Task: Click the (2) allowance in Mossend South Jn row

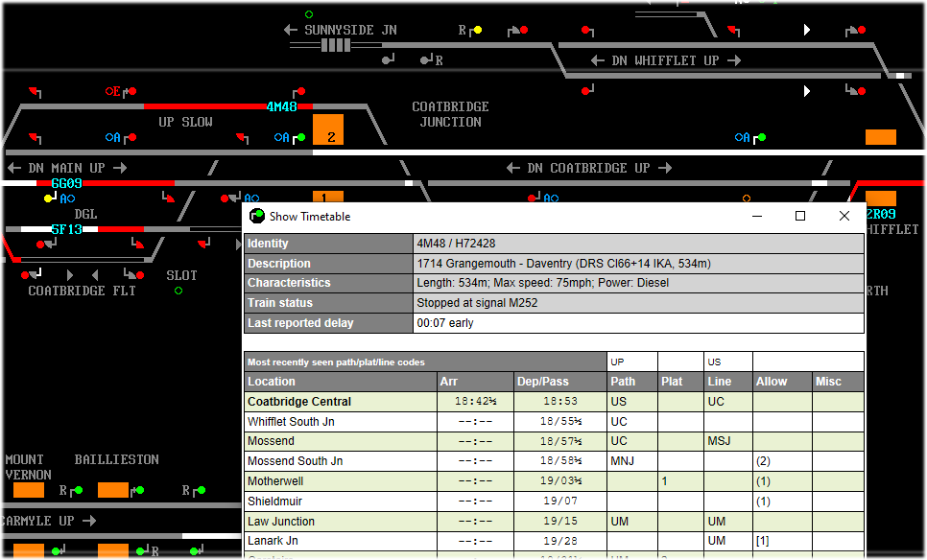Action: tap(783, 461)
